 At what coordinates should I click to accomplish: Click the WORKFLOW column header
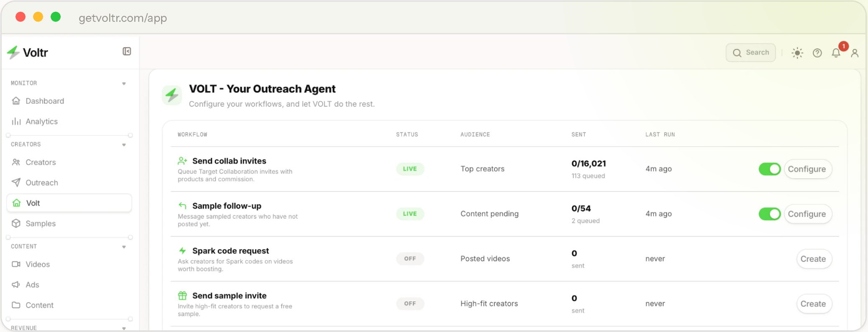(x=193, y=135)
